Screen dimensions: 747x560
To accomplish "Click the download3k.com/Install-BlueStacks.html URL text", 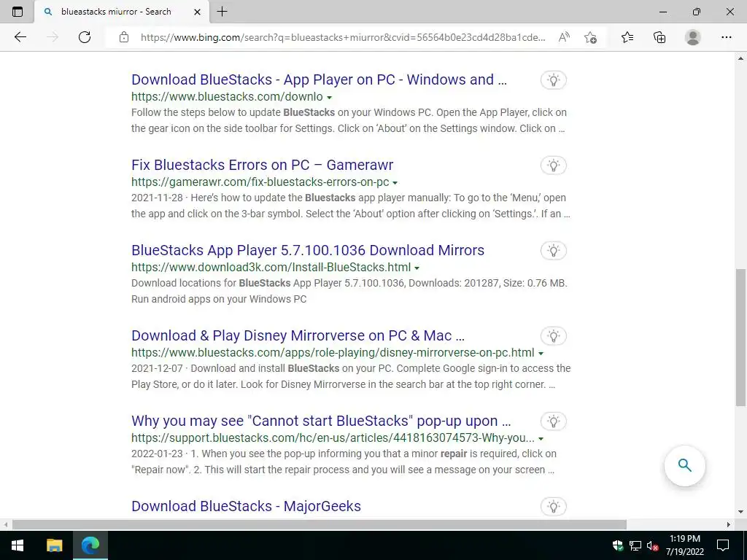I will [271, 267].
